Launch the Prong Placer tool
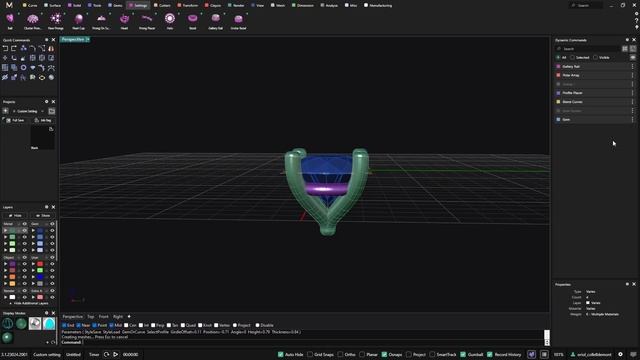 (147, 21)
